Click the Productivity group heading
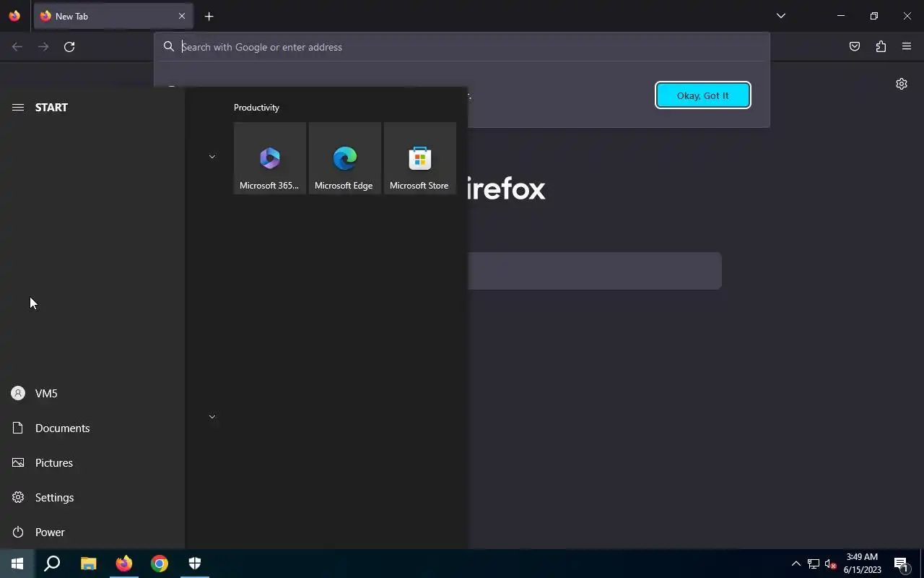 [256, 108]
